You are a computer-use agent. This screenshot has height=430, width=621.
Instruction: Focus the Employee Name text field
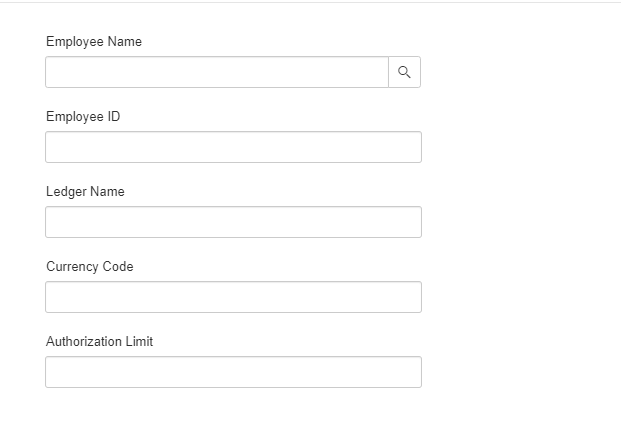[217, 72]
